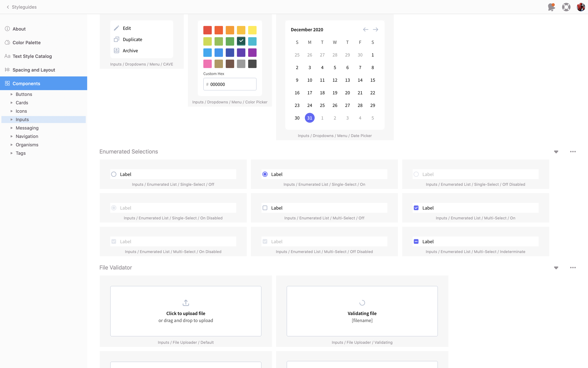Select the Single-Select Off radio button
The height and width of the screenshot is (368, 588).
coord(114,174)
